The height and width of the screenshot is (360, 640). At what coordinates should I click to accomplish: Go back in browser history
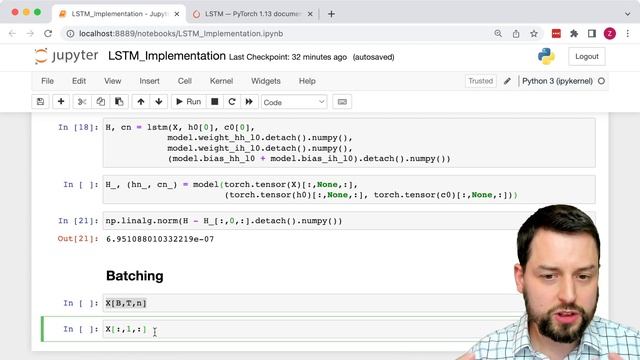point(12,33)
